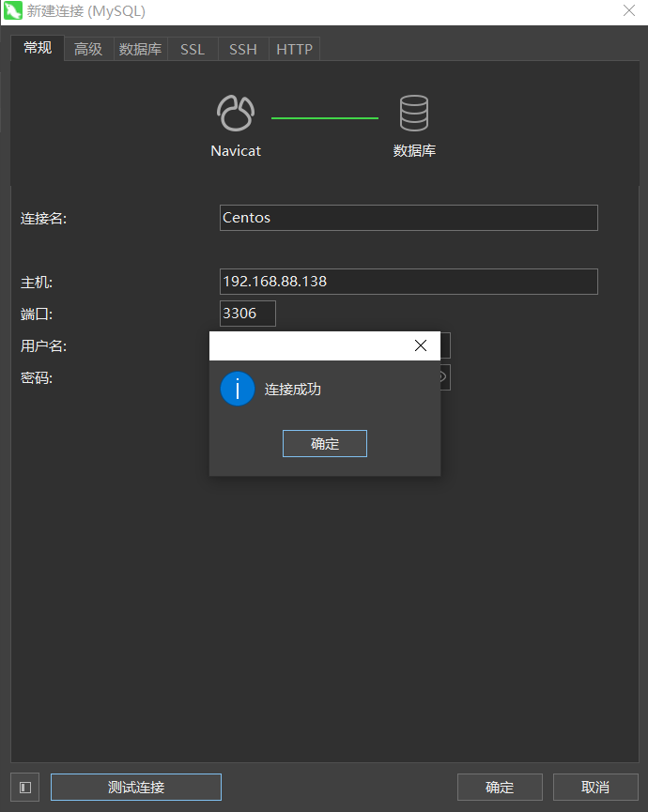Click the 主机 field with 192.168.88.138
The width and height of the screenshot is (648, 812).
[x=409, y=282]
